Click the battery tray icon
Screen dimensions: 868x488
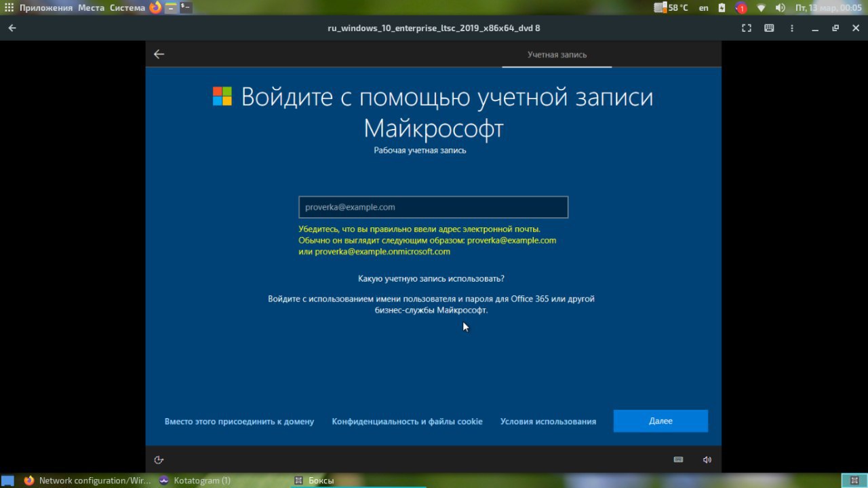[x=722, y=7]
